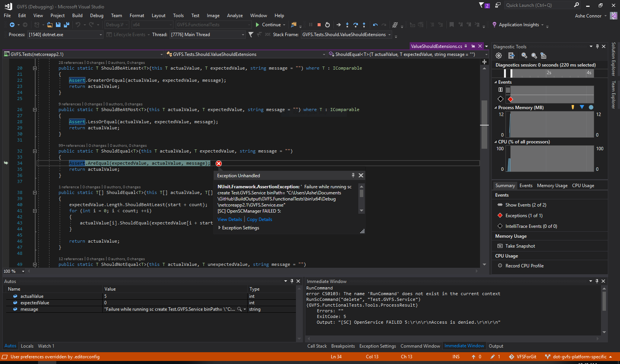Click the red exception error icon on line 34

pyautogui.click(x=219, y=164)
